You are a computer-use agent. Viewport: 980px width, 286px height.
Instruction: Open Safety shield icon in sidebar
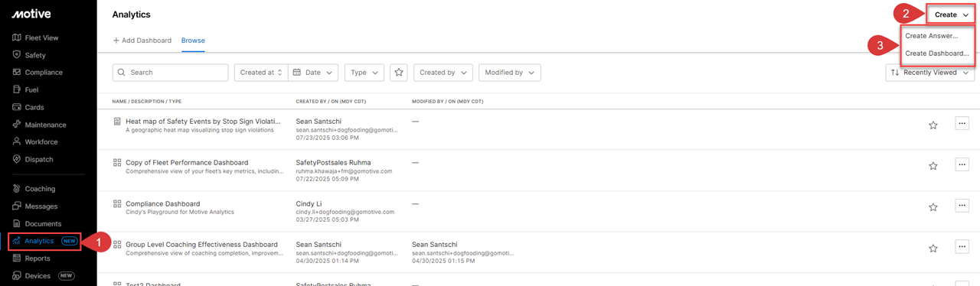[x=17, y=55]
